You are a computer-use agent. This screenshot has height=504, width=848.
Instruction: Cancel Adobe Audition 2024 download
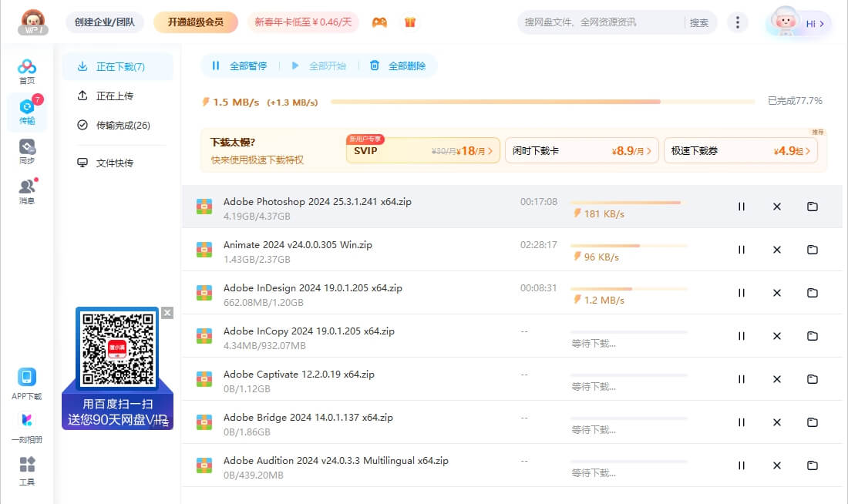(776, 465)
